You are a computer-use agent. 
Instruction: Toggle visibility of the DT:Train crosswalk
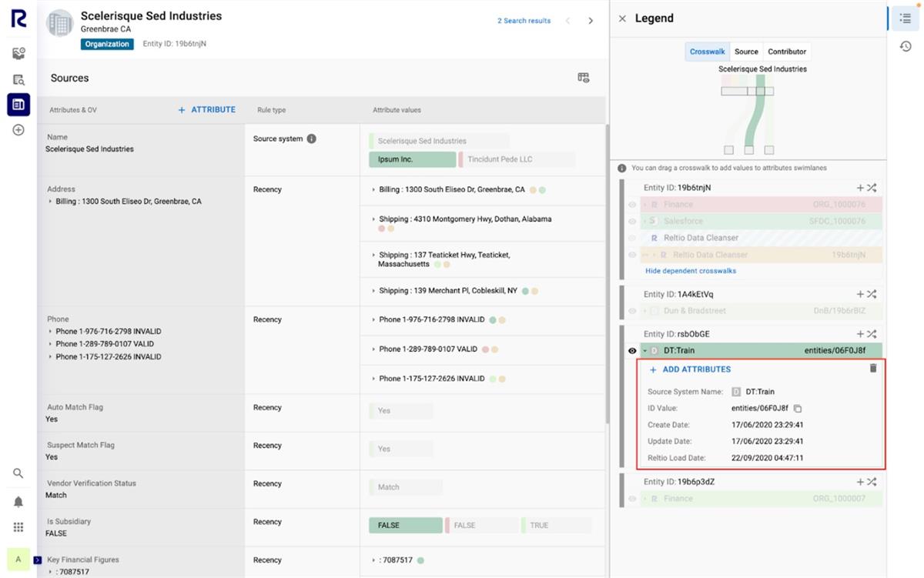pyautogui.click(x=631, y=350)
